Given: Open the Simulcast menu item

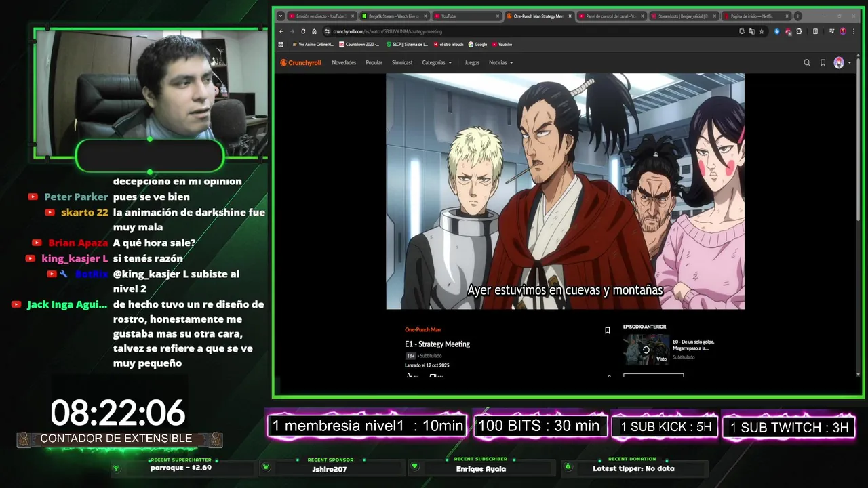Looking at the screenshot, I should pos(402,63).
